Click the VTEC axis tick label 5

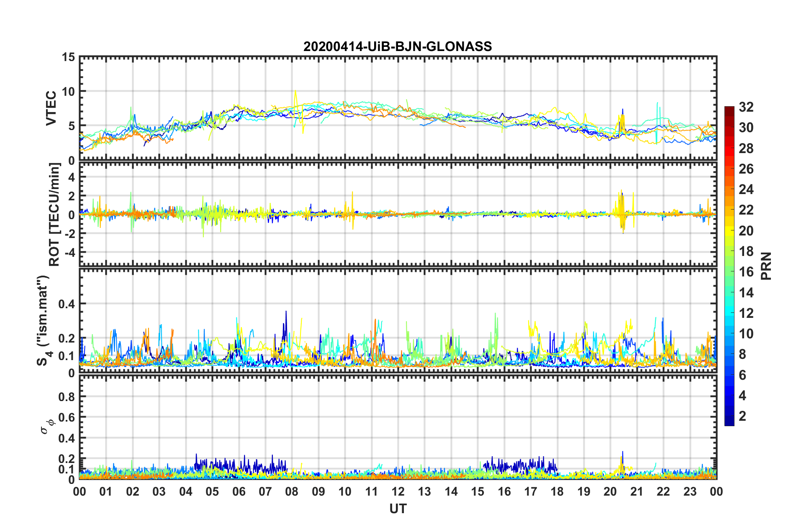(x=72, y=126)
